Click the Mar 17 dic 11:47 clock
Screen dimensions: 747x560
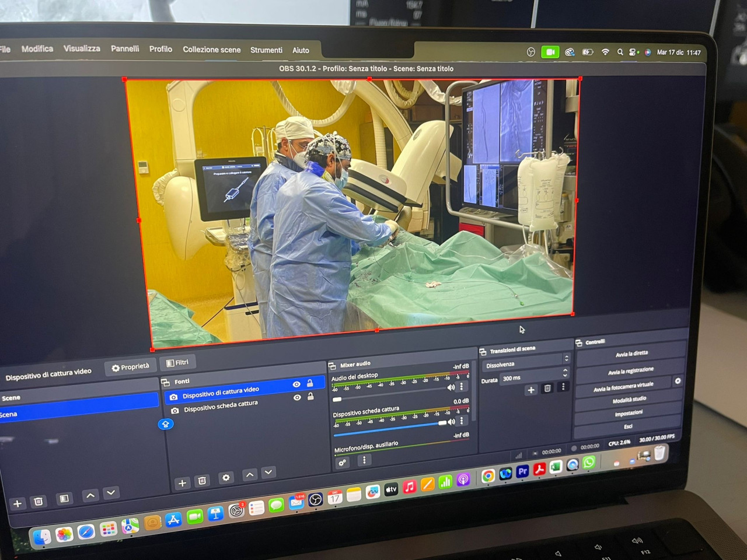(x=679, y=52)
